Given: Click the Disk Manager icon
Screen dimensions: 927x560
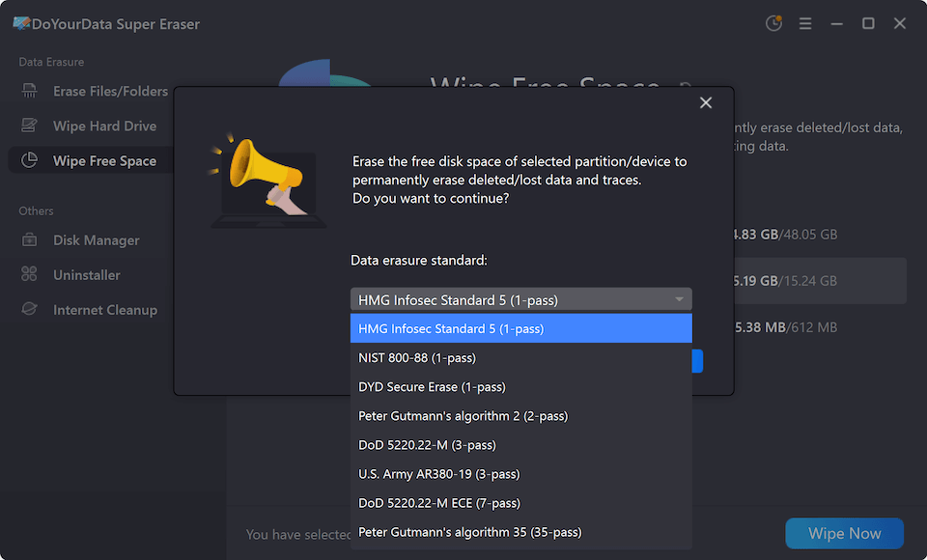Looking at the screenshot, I should 30,239.
